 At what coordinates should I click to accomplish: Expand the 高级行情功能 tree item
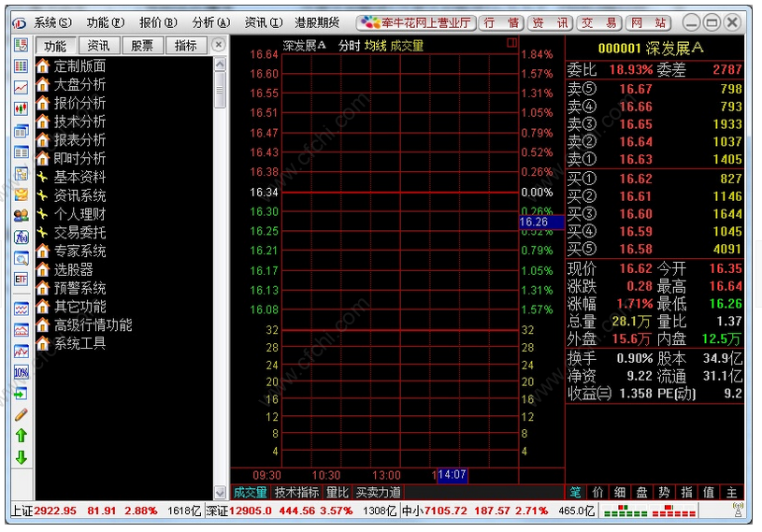click(x=84, y=325)
